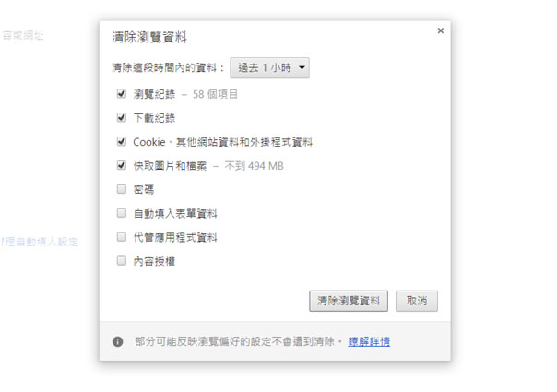Uncheck the 快取圖片和檔案 checkbox

point(122,165)
